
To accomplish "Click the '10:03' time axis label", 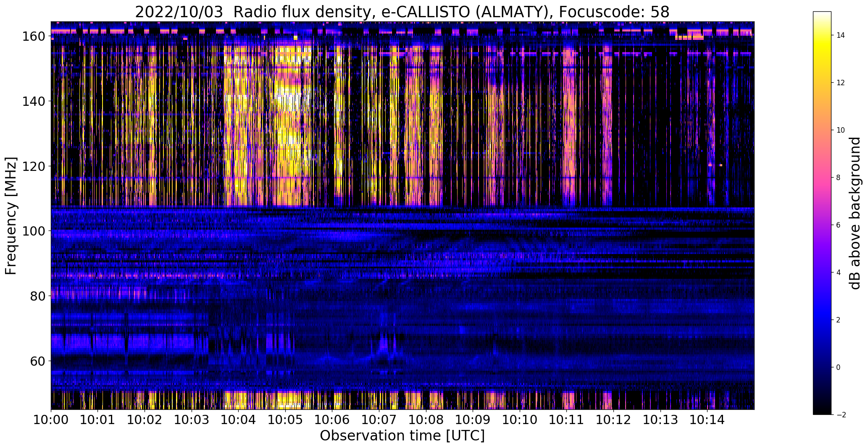I will point(192,419).
